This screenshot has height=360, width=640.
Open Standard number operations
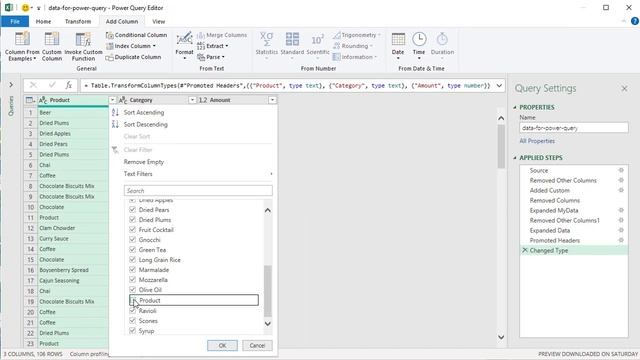(292, 46)
